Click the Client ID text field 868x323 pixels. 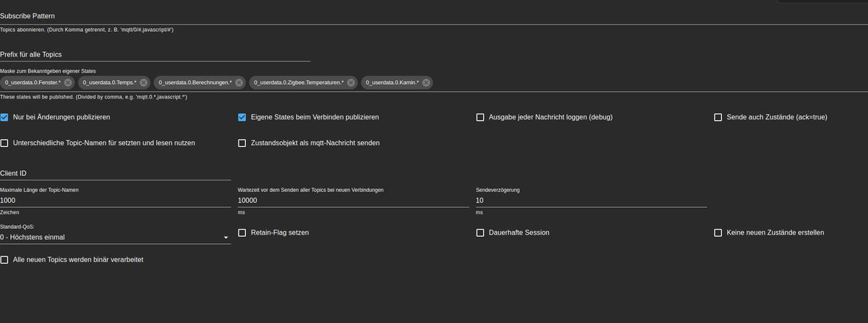pyautogui.click(x=115, y=172)
